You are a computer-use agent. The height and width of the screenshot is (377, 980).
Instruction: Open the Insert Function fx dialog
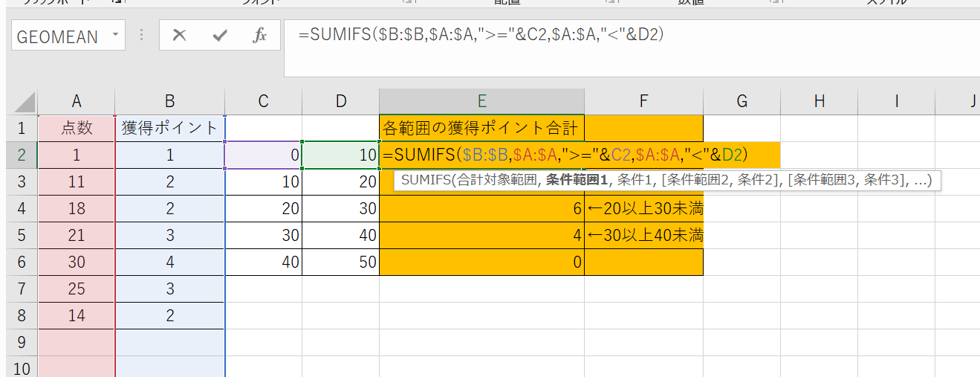pyautogui.click(x=259, y=36)
